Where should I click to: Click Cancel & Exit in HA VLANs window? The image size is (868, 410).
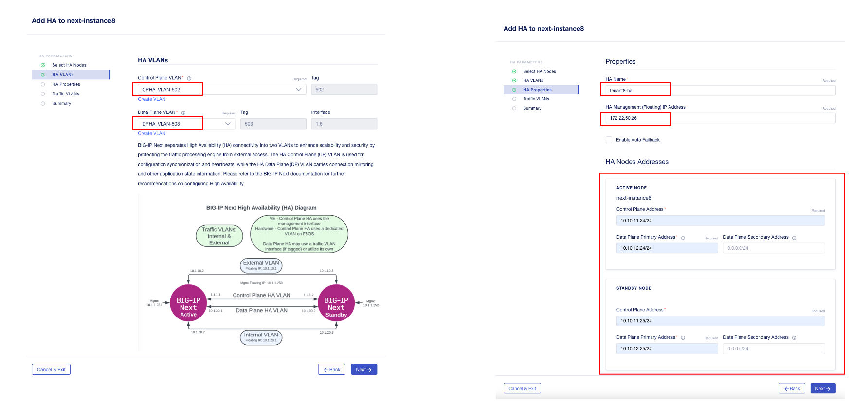(51, 370)
